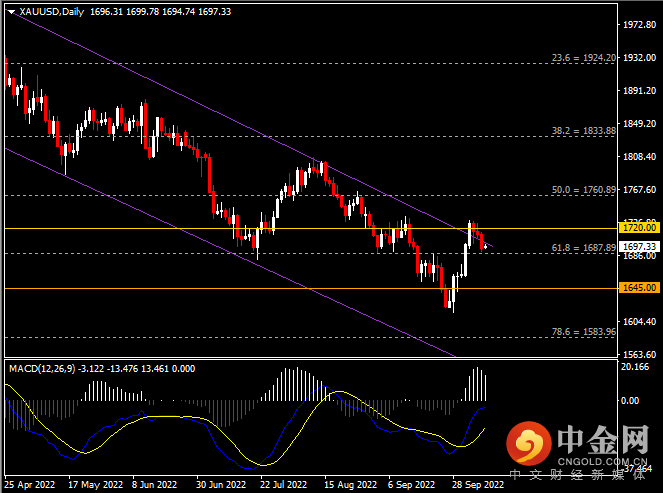
Task: Click the 28 Sep 2022 date label
Action: click(478, 485)
